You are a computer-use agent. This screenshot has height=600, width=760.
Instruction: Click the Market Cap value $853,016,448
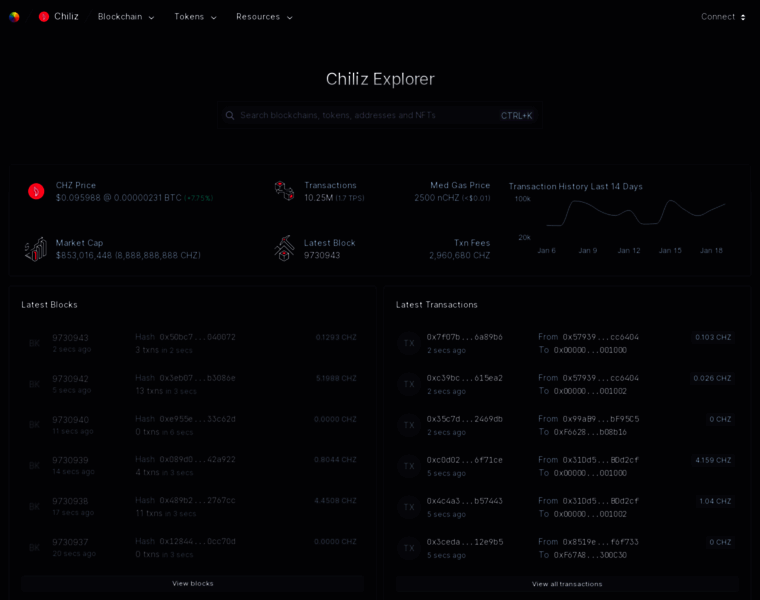(84, 255)
